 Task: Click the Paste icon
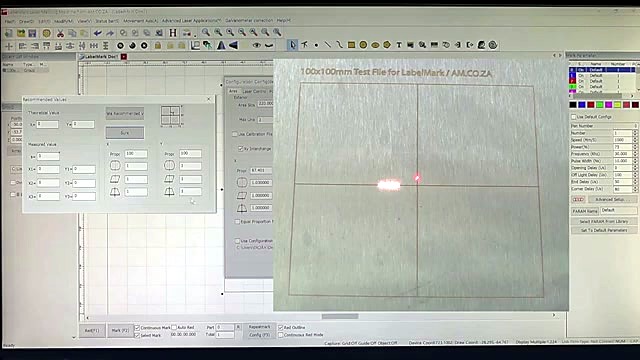(x=84, y=33)
